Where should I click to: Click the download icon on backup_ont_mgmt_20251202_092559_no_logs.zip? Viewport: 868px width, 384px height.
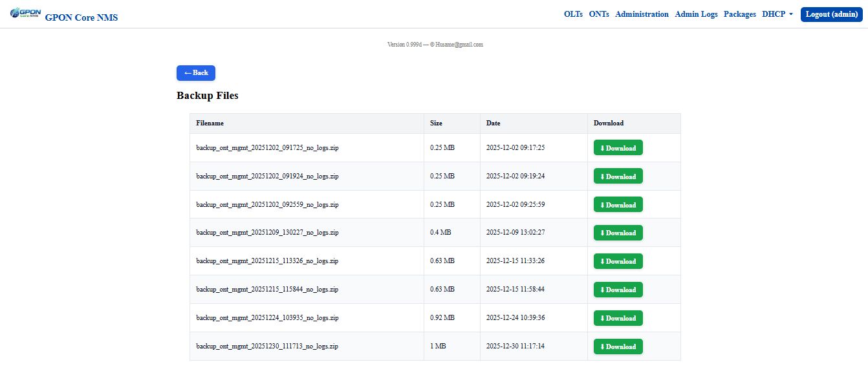tap(603, 204)
